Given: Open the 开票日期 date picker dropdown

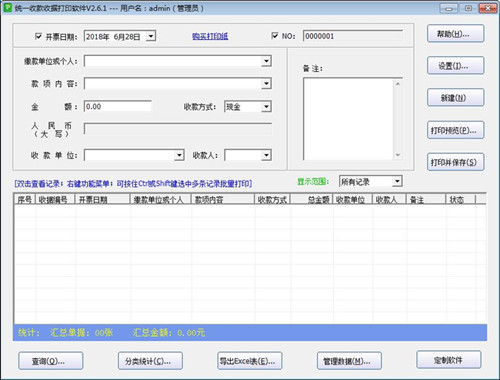Looking at the screenshot, I should coord(151,36).
